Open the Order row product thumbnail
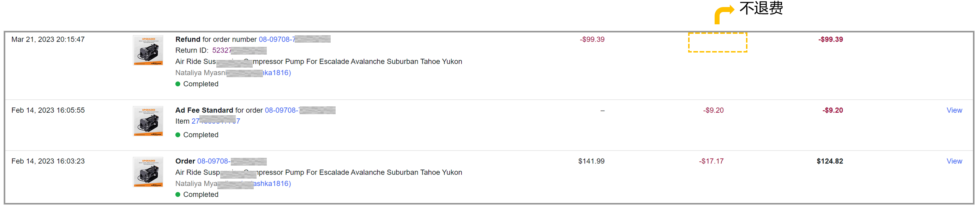Viewport: 980px width, 210px height. (148, 172)
